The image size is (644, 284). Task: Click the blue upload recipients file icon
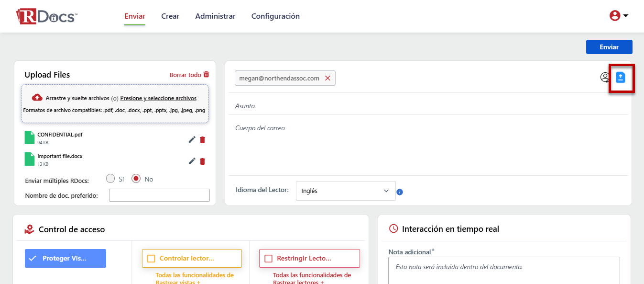pyautogui.click(x=621, y=78)
